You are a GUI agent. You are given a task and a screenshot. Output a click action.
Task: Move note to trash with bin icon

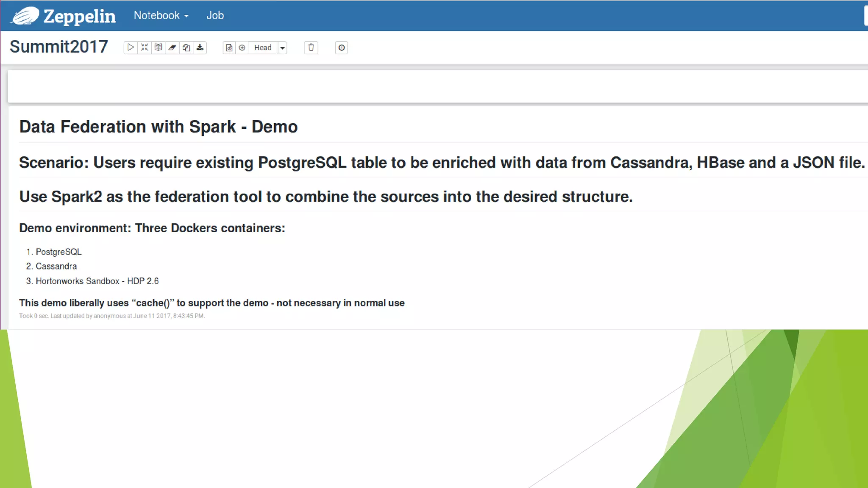tap(311, 47)
